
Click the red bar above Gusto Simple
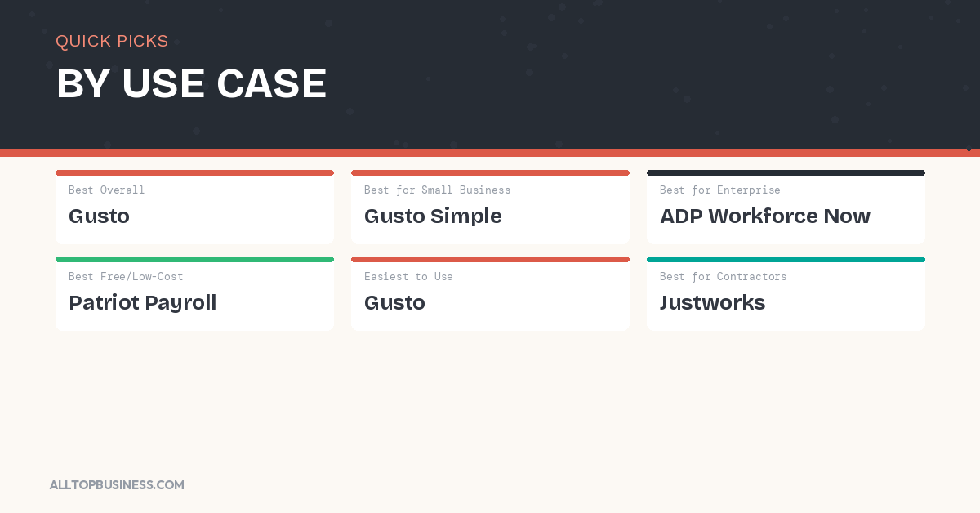[x=490, y=172]
